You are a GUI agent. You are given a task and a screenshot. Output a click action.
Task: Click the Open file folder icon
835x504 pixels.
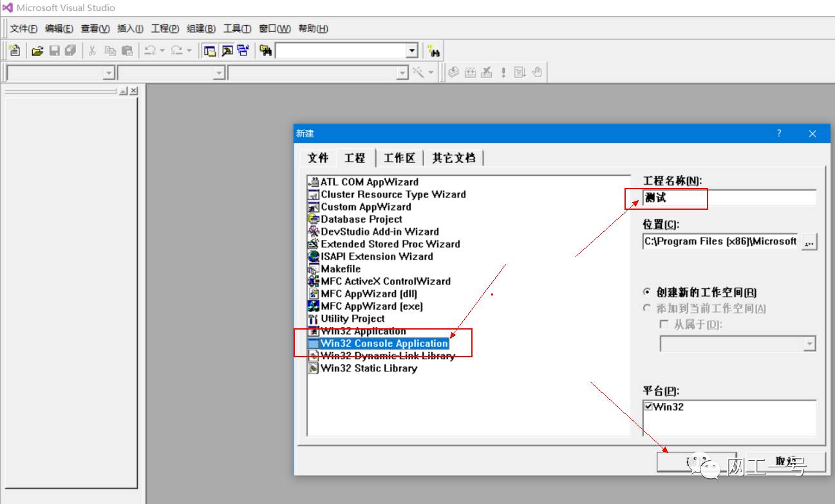pos(37,51)
